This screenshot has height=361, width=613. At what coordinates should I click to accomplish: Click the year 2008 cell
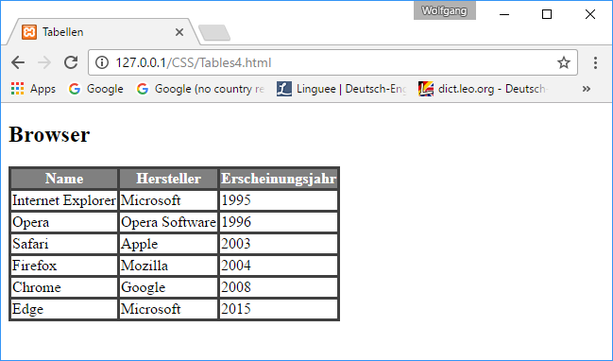[x=278, y=287]
